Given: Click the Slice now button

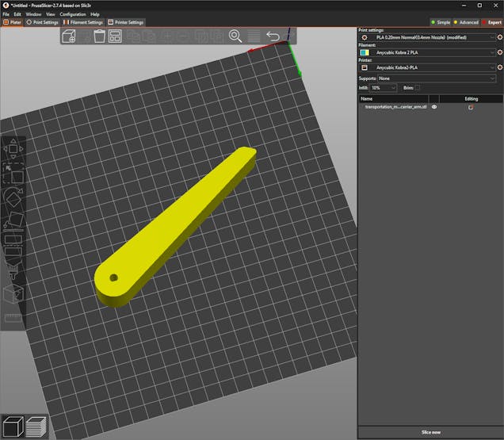Looking at the screenshot, I should click(x=430, y=432).
